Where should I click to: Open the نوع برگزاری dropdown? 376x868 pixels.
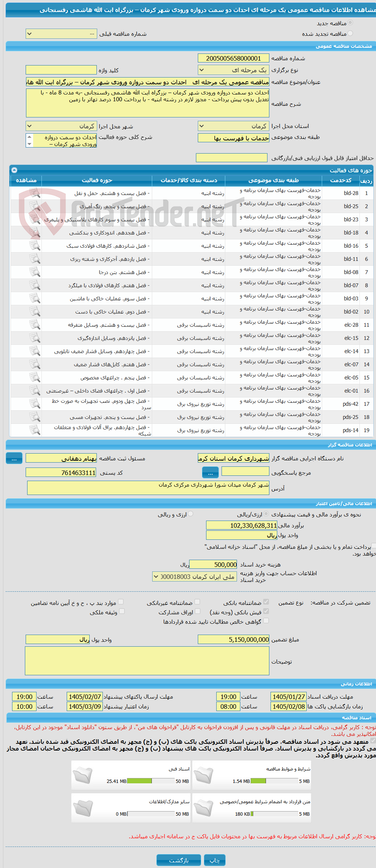234,70
